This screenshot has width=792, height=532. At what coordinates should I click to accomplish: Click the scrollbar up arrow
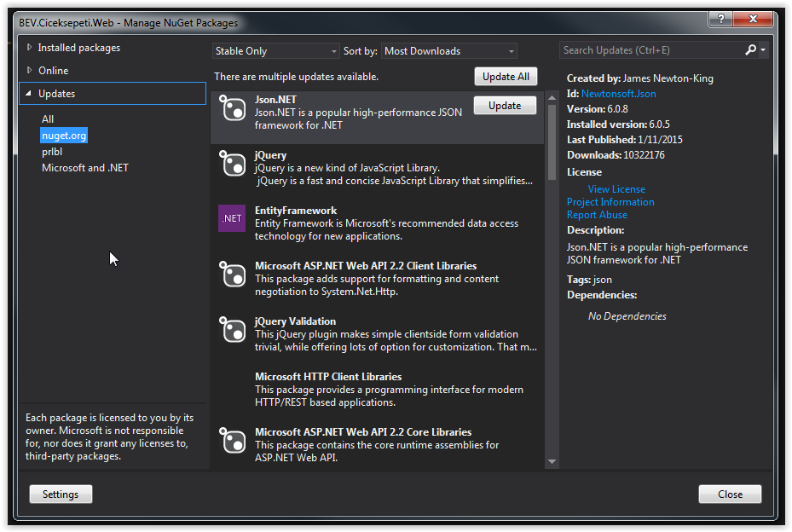(552, 97)
